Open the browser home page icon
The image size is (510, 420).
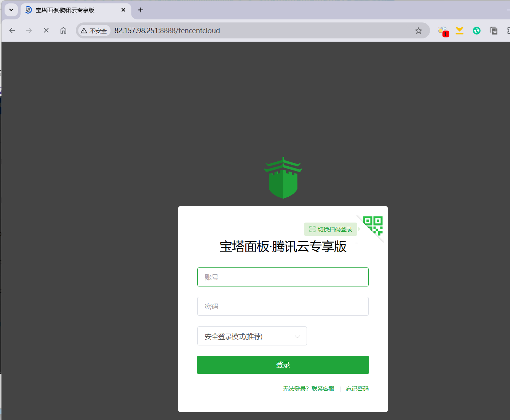[x=63, y=30]
